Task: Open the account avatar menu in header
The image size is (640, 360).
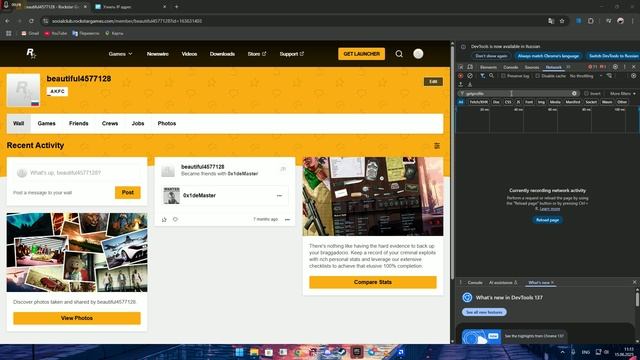Action: [x=418, y=54]
